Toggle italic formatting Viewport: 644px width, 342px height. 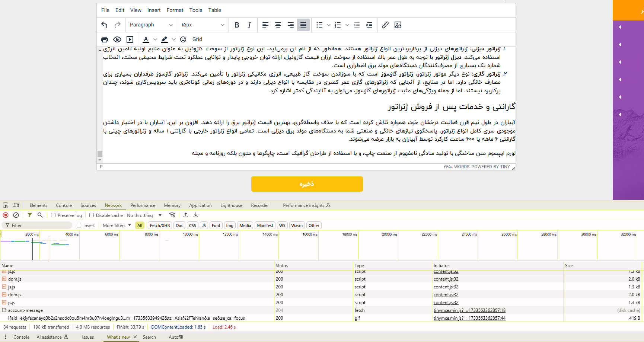click(249, 25)
